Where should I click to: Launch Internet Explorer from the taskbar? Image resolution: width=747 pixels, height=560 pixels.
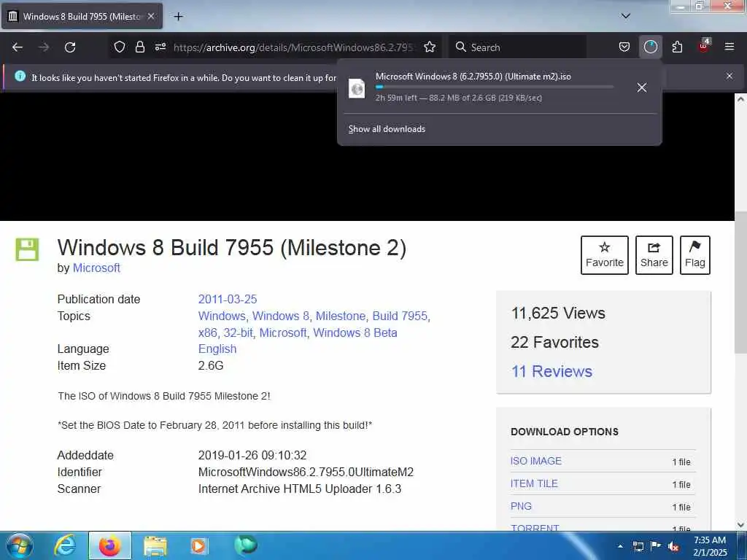64,545
